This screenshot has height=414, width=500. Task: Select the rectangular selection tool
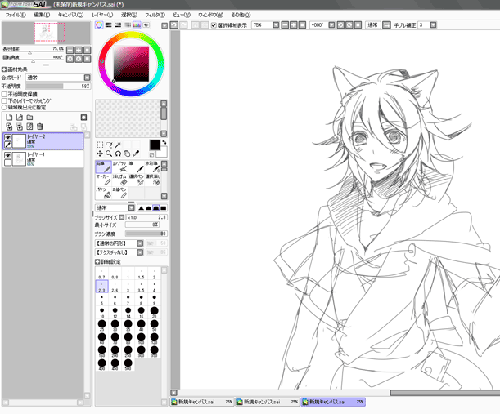(x=100, y=145)
